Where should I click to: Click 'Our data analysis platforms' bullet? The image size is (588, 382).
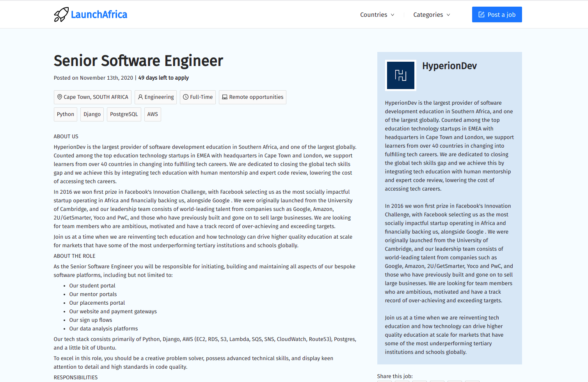(104, 328)
